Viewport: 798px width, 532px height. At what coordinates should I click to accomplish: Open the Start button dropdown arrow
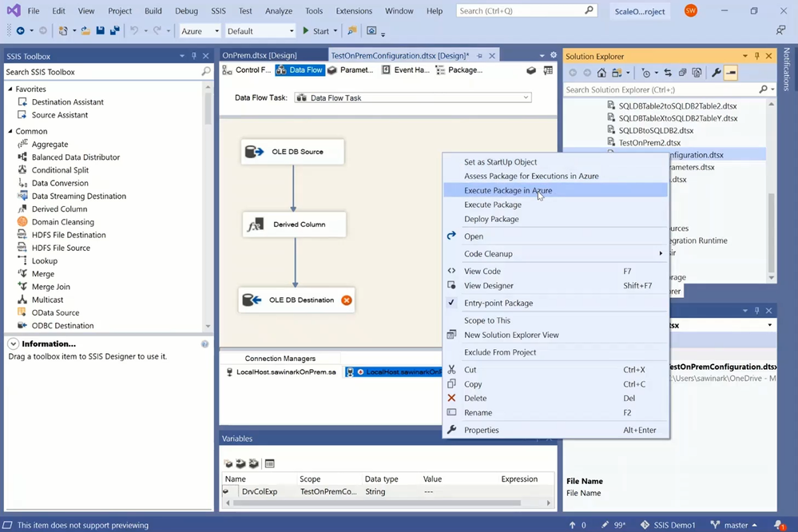coord(335,31)
